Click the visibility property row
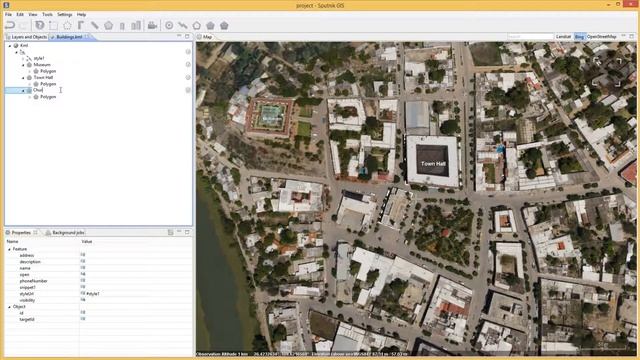640x360 pixels. 98,300
